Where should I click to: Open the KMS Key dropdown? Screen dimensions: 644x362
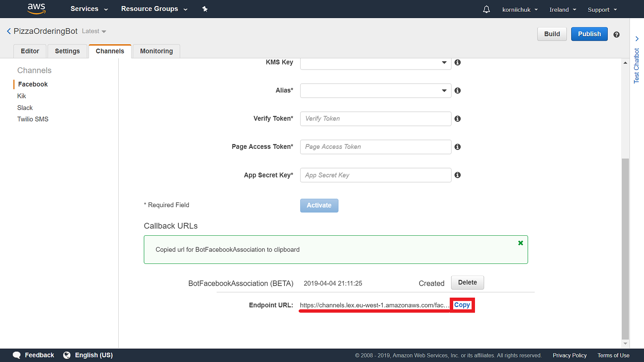click(x=376, y=63)
